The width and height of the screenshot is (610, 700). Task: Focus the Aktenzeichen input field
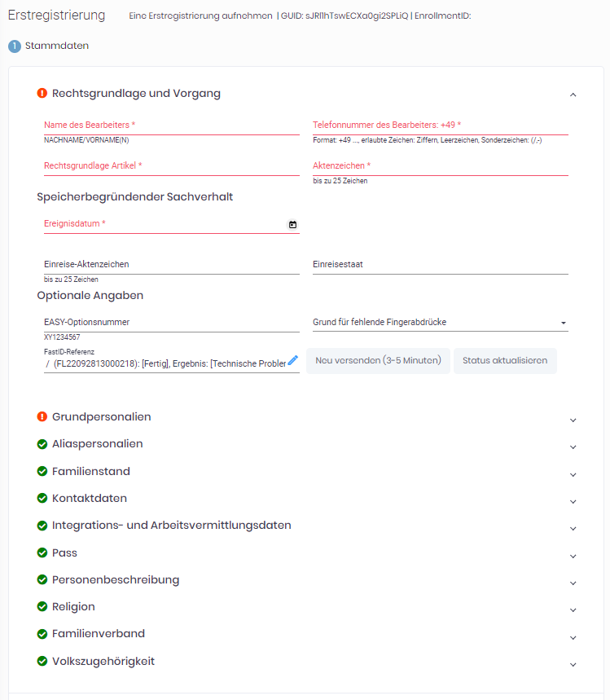440,166
